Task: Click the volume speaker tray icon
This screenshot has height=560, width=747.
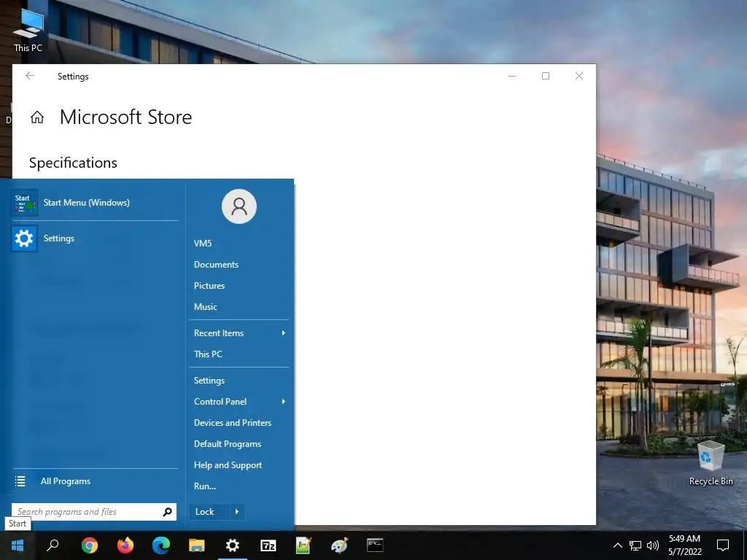Action: [653, 545]
